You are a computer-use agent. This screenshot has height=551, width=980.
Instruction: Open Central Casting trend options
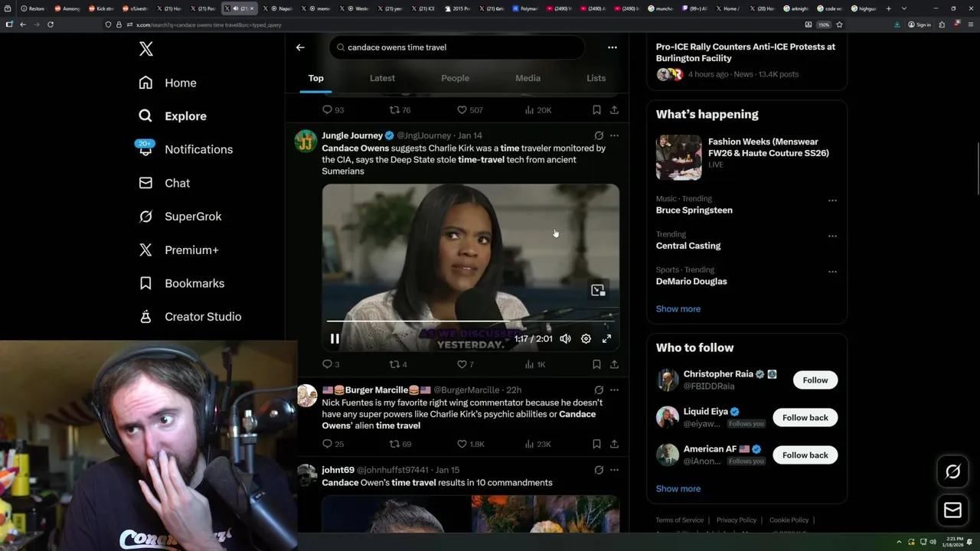[832, 236]
